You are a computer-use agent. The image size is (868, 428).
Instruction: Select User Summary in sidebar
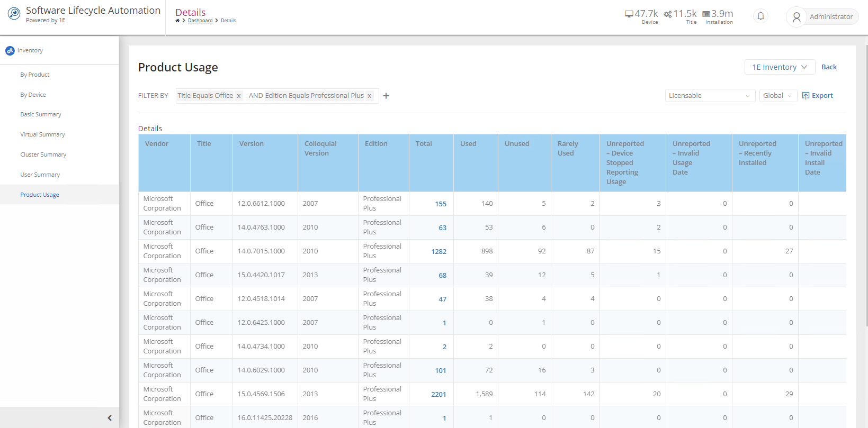(x=40, y=175)
